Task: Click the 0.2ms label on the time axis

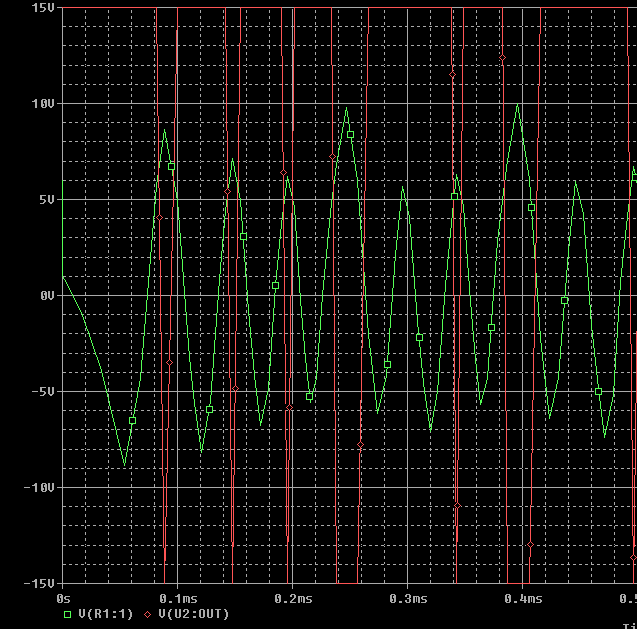Action: (x=292, y=598)
